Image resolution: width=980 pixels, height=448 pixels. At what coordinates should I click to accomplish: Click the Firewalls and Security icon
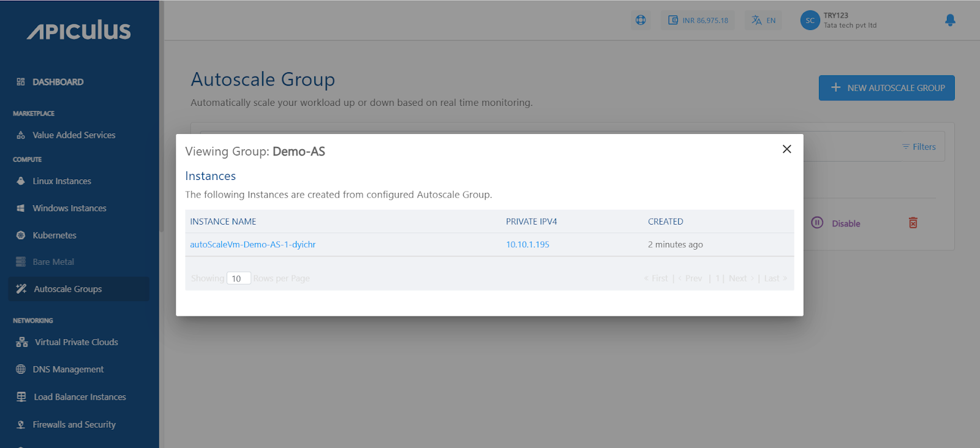21,424
